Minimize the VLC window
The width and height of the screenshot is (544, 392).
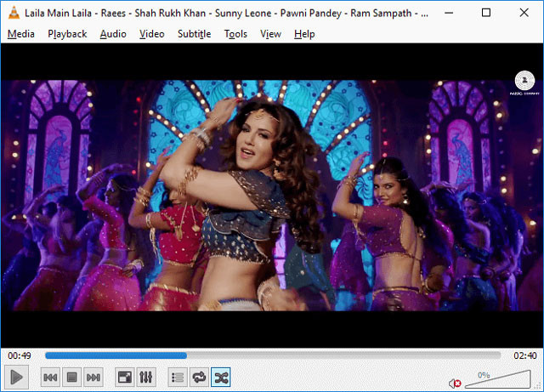(449, 13)
